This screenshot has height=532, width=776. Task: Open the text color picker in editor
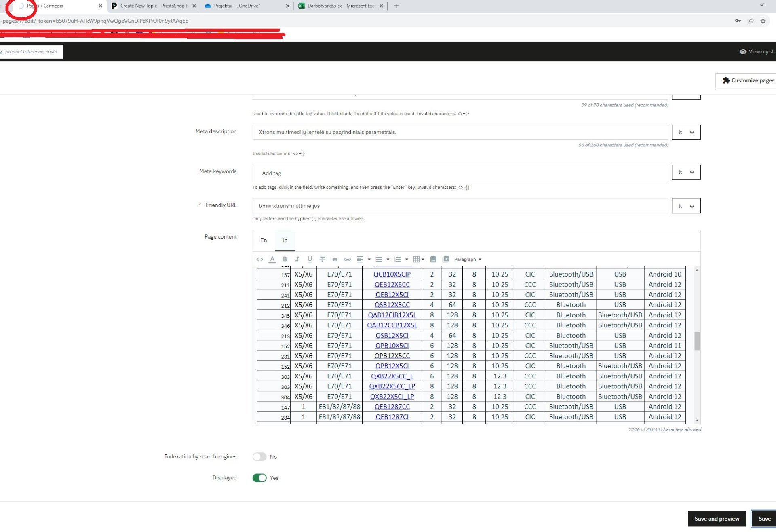272,260
